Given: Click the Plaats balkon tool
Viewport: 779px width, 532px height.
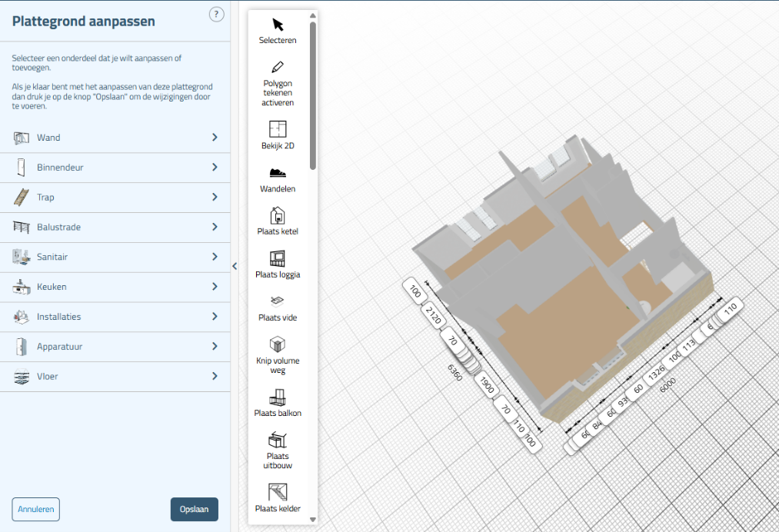Looking at the screenshot, I should (x=278, y=403).
